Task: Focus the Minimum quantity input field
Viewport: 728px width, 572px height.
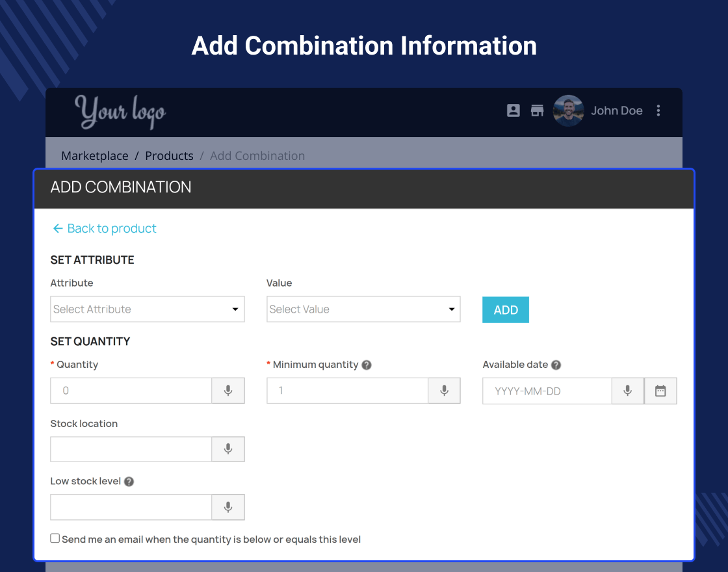Action: (x=347, y=391)
